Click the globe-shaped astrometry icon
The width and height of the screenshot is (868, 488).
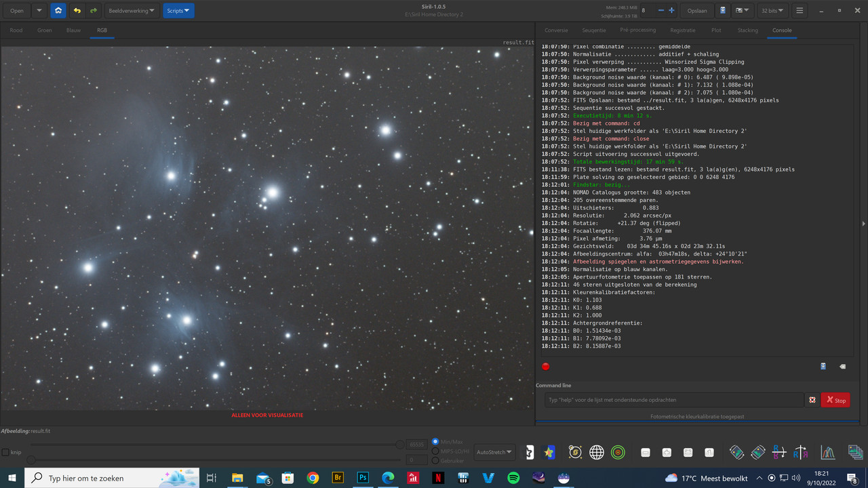click(596, 452)
